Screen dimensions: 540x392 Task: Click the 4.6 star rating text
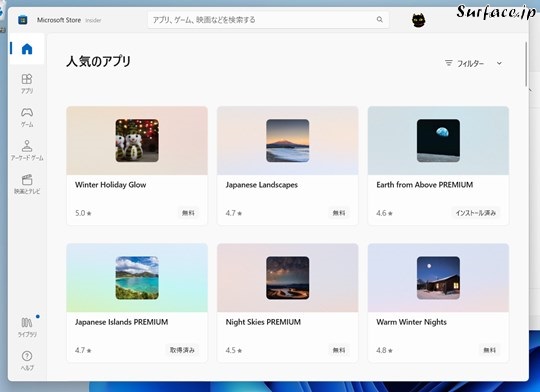pyautogui.click(x=384, y=213)
